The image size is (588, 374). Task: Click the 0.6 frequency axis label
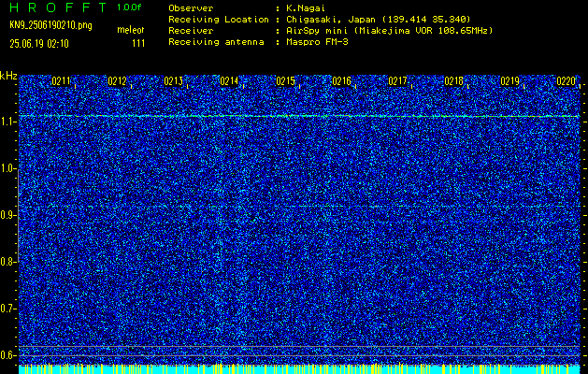coord(7,355)
